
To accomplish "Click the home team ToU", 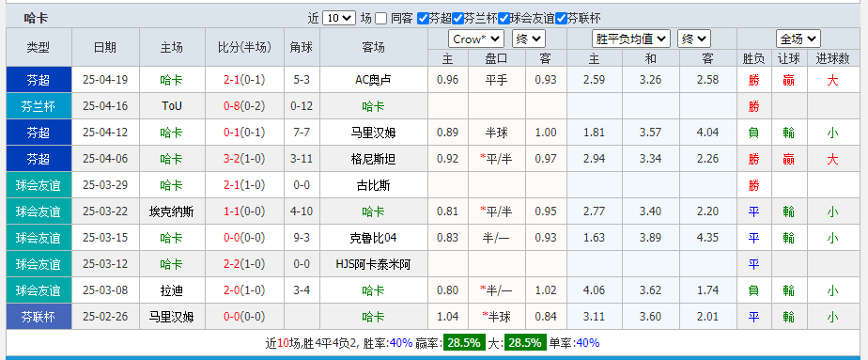I will (x=172, y=106).
